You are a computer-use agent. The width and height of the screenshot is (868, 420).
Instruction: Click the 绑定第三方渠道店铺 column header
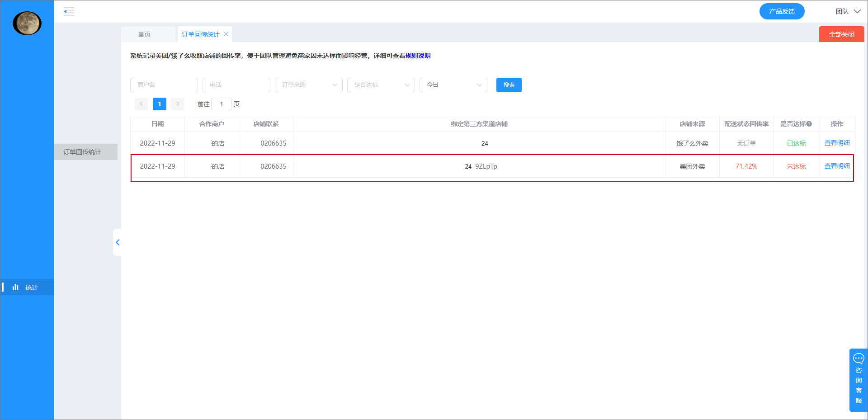tap(479, 124)
